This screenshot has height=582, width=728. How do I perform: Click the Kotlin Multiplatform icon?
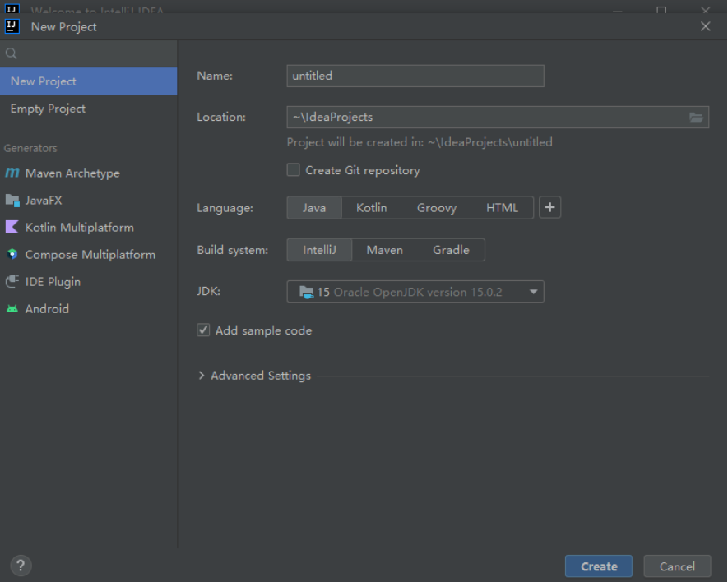click(12, 228)
